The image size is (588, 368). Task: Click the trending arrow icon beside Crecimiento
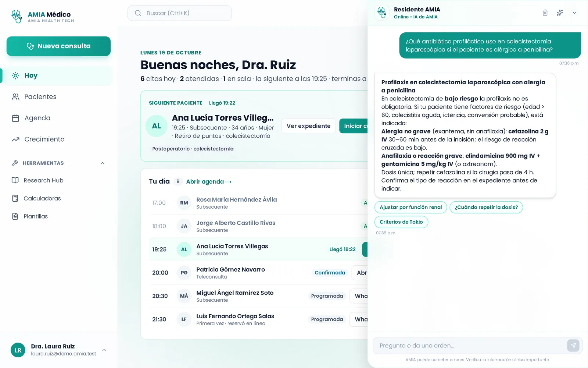[x=15, y=139]
